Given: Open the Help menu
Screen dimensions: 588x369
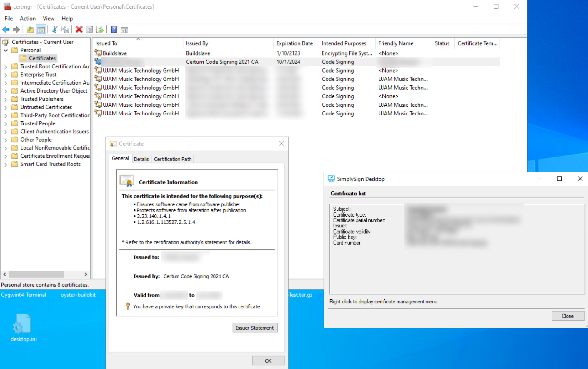Looking at the screenshot, I should pyautogui.click(x=67, y=18).
